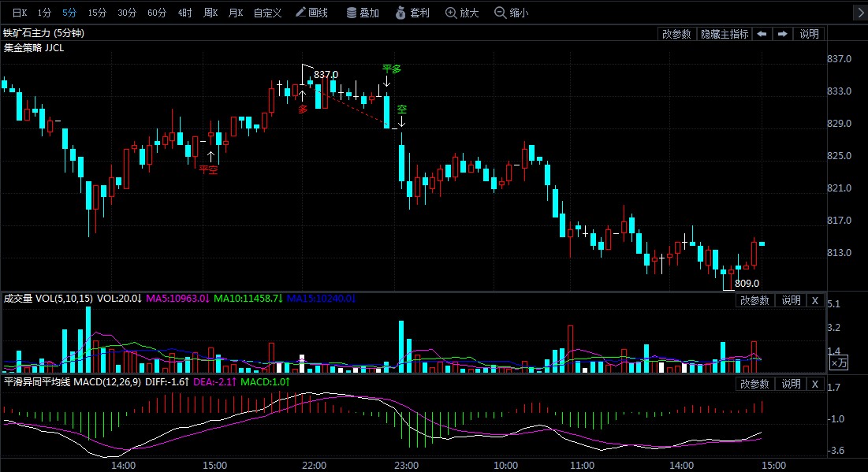This screenshot has height=472, width=868.
Task: Click the 铁矿石主力 (5分钟) title
Action: point(43,33)
